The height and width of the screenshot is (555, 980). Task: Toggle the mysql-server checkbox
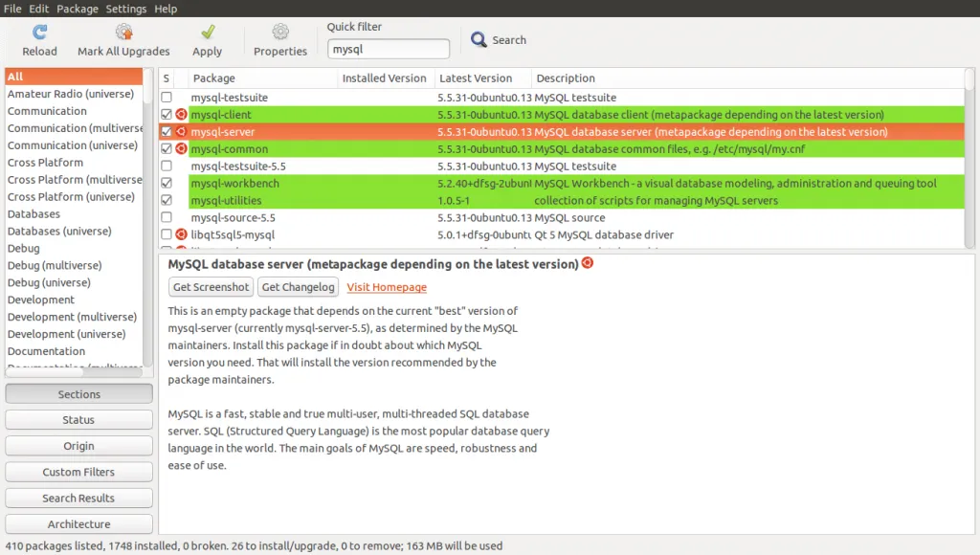pyautogui.click(x=167, y=132)
